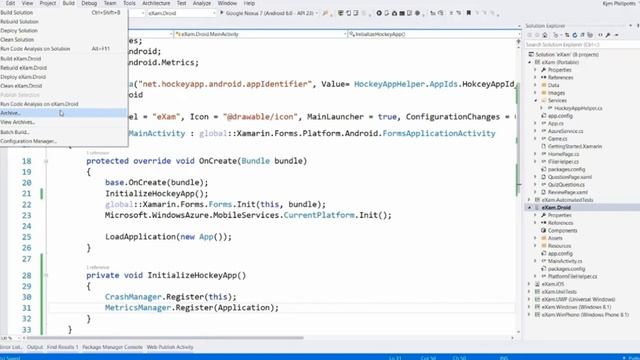This screenshot has width=640, height=360.
Task: Open the Debug menu
Action: click(89, 3)
